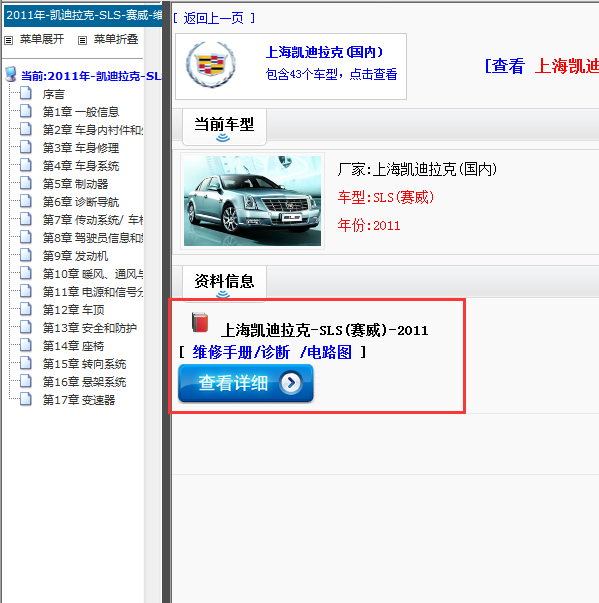Click the page icon beside 第17章 变速器
The height and width of the screenshot is (603, 599).
tap(26, 399)
